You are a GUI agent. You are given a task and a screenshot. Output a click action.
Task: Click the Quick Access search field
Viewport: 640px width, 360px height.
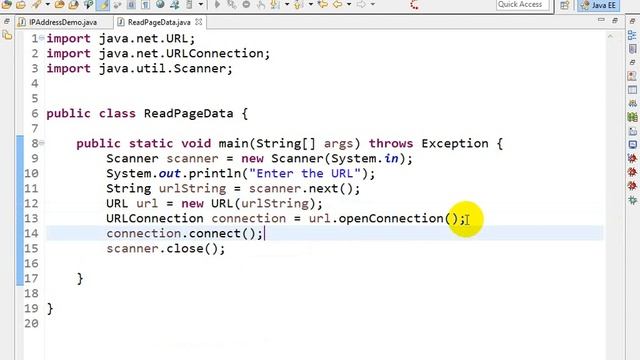point(522,5)
